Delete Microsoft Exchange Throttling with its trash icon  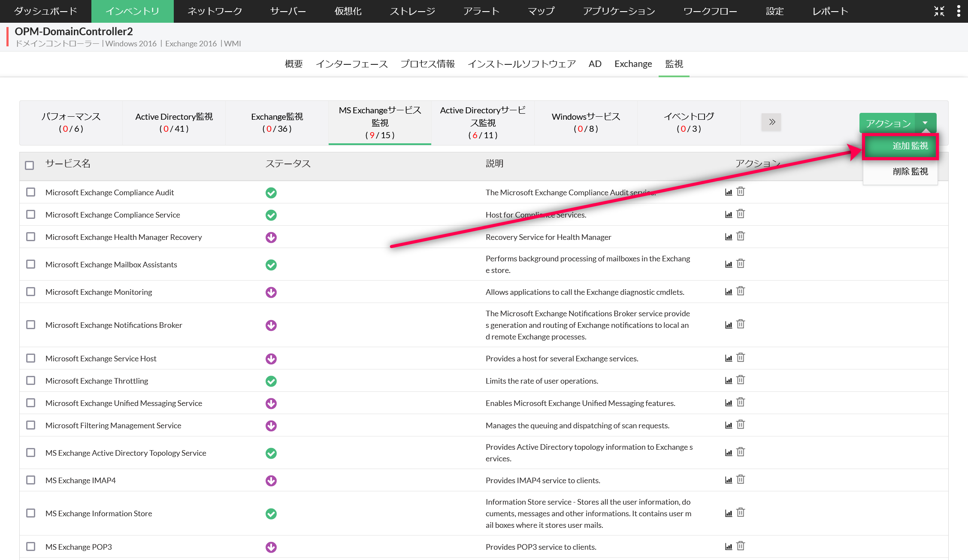[x=741, y=380]
